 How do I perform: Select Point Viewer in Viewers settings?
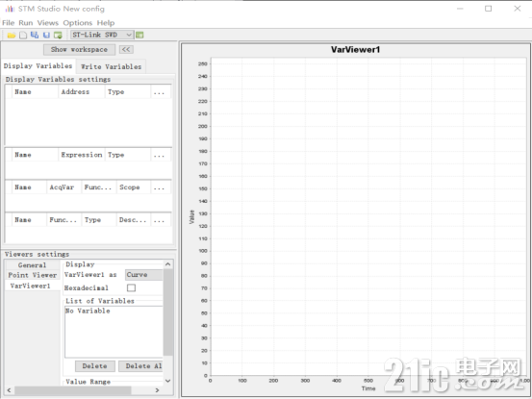pos(33,275)
